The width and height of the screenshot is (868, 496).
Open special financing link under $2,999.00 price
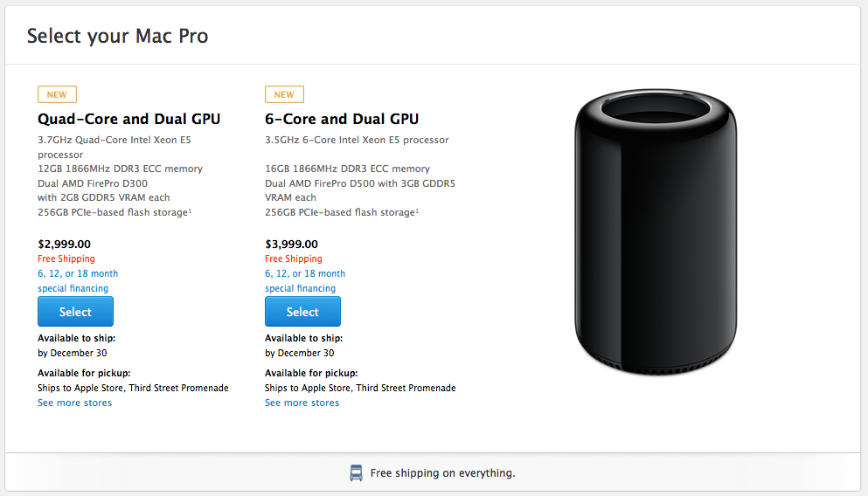pyautogui.click(x=73, y=288)
